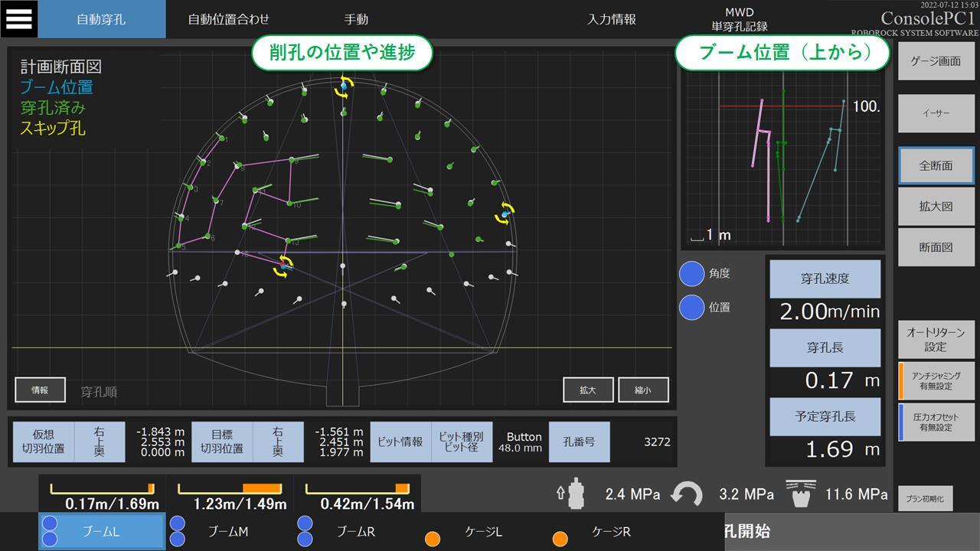The height and width of the screenshot is (551, 980).
Task: Open the hamburger menu
Action: point(18,18)
